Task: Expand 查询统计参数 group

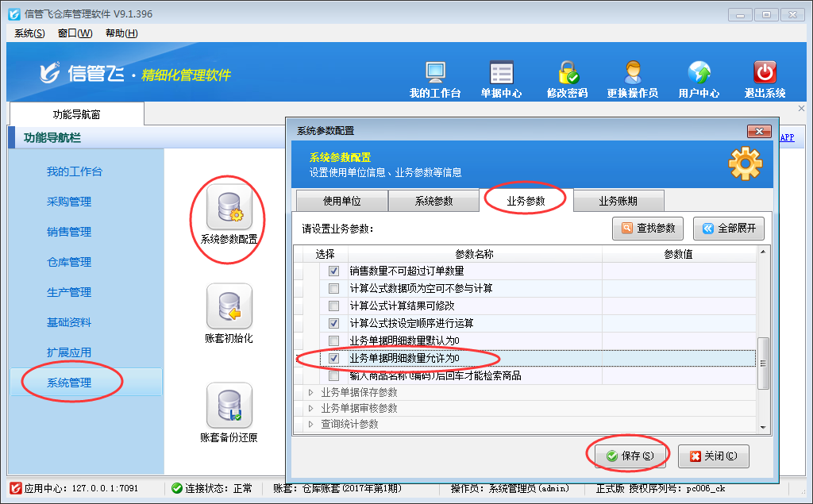Action: (x=311, y=425)
